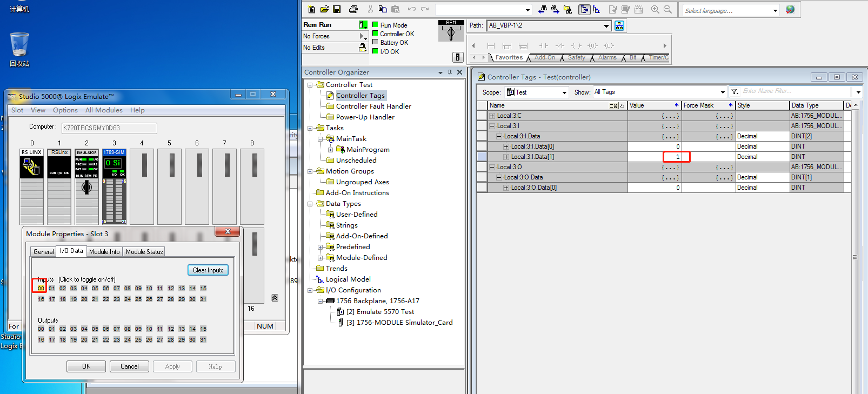Toggle the Controller Organizer tree icon
This screenshot has height=394, width=868.
point(584,9)
